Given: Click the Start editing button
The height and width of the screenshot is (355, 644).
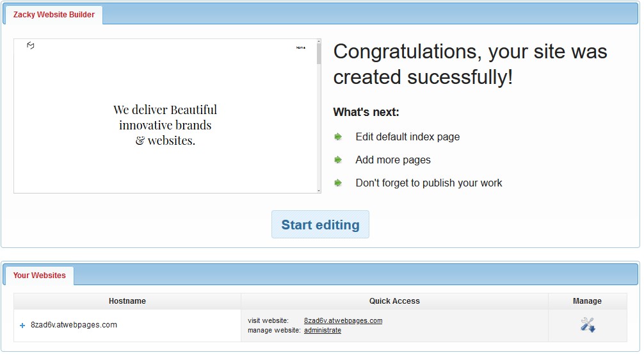Looking at the screenshot, I should coord(320,225).
